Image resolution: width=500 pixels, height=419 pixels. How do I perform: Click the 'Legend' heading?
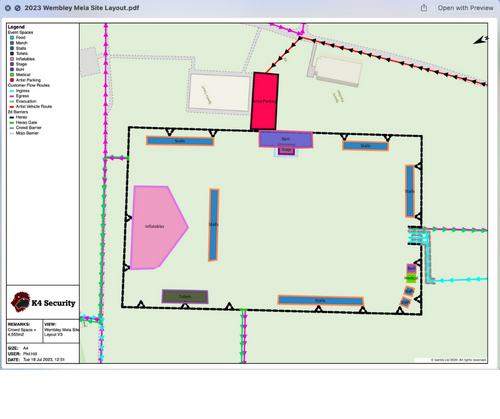coord(16,27)
